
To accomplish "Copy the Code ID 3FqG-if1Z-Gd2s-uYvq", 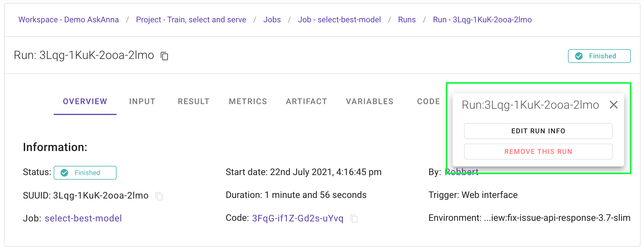I will pos(354,219).
